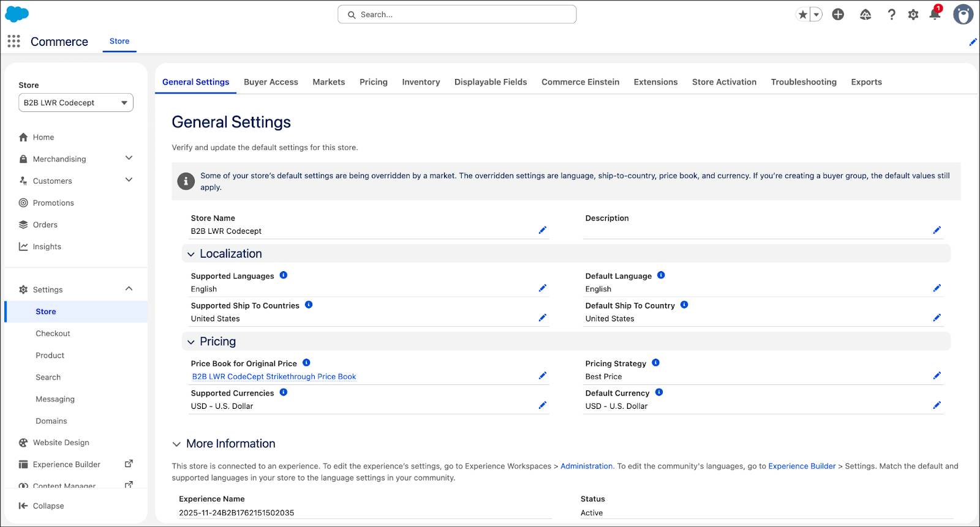Click the Salesforce cloud logo
This screenshot has width=980, height=527.
(x=17, y=14)
